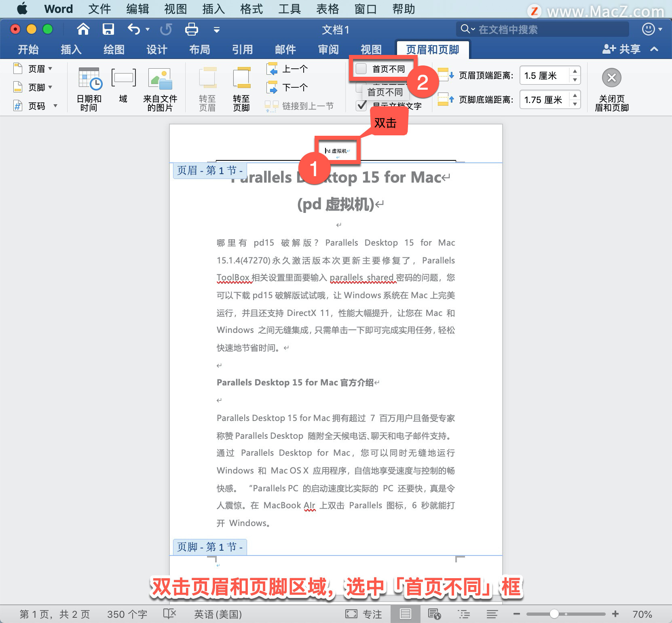Open the 开始 ribbon tab
Viewport: 672px width, 623px height.
[x=28, y=49]
